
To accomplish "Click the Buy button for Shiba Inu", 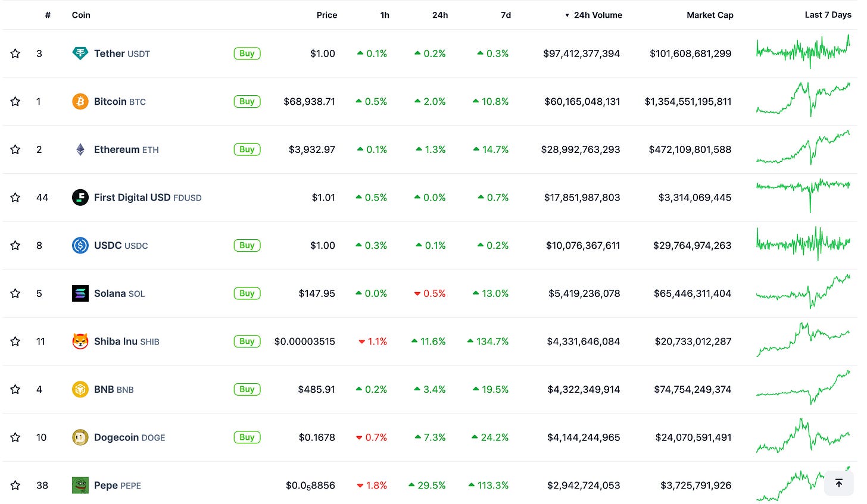I will pos(247,342).
